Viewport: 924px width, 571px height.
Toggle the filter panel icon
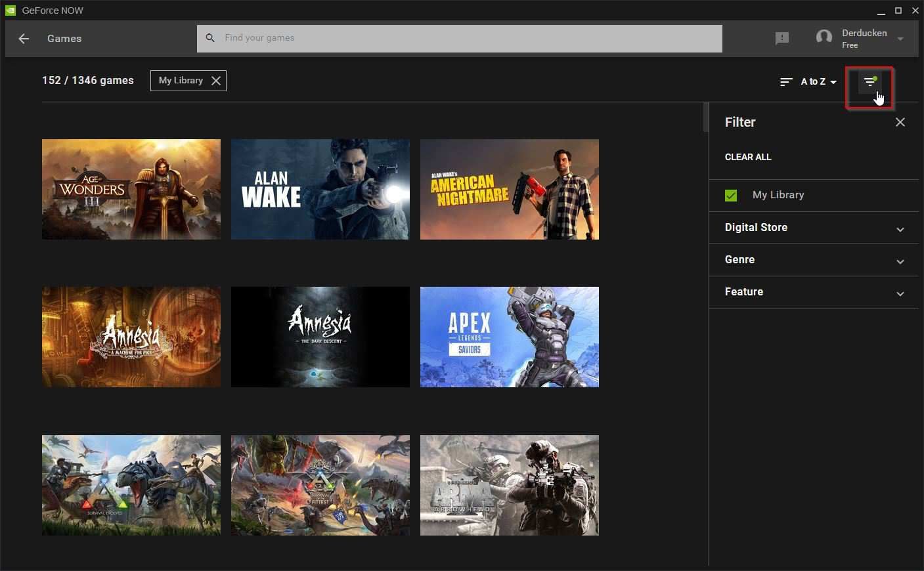[x=869, y=82]
